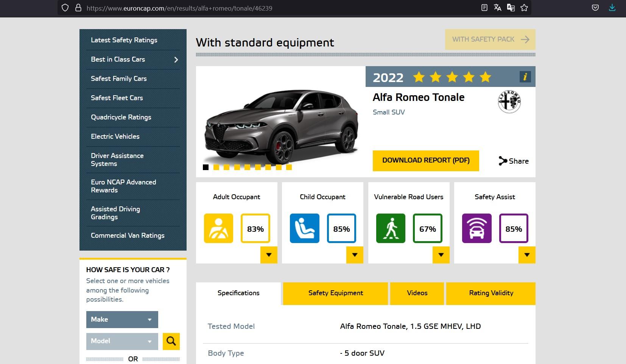626x364 pixels.
Task: Click 'Alfa Romeo Tonale' heading text
Action: point(419,98)
